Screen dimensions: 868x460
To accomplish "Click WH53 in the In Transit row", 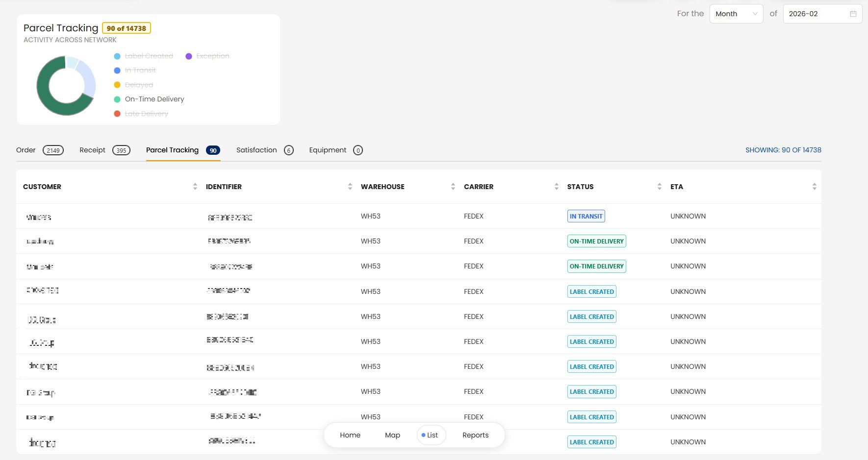I will [x=371, y=216].
